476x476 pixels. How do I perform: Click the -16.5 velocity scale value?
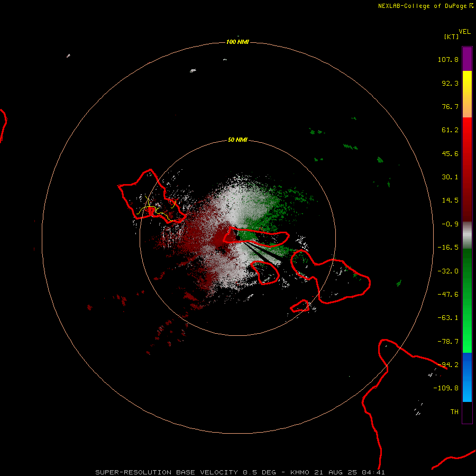click(x=448, y=248)
